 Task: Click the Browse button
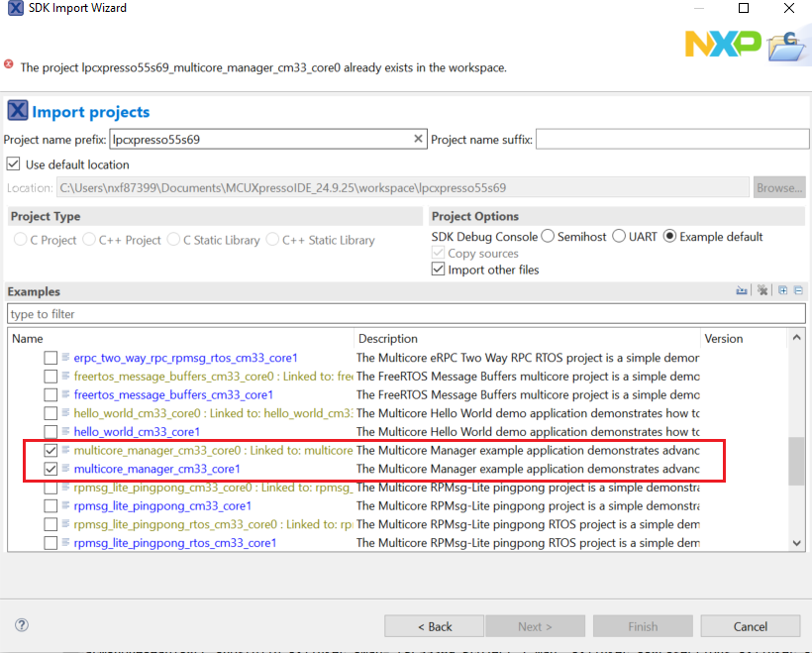click(x=779, y=187)
